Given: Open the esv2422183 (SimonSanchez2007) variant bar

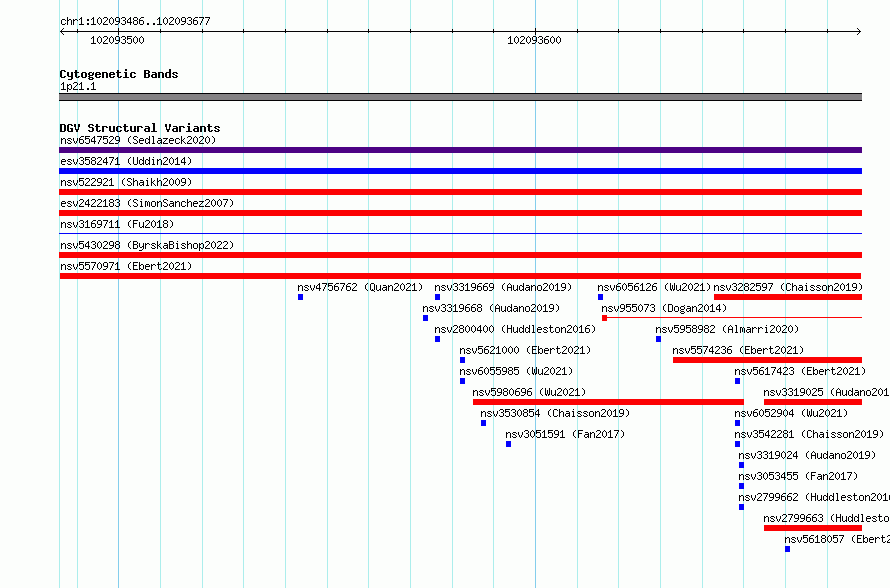Looking at the screenshot, I should [460, 213].
